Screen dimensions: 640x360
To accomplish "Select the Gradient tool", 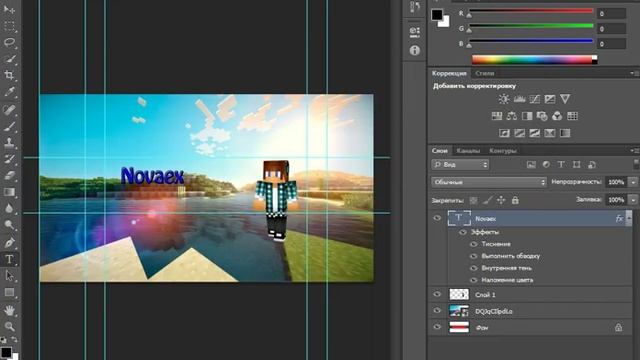I will [x=9, y=192].
